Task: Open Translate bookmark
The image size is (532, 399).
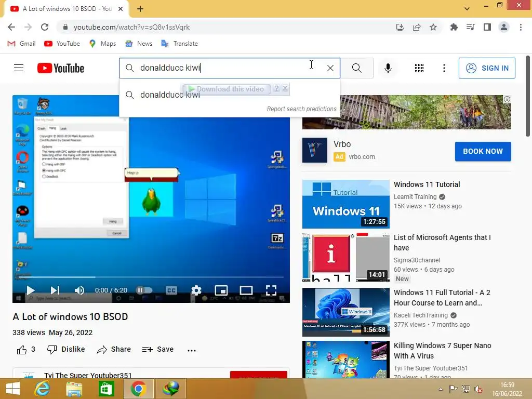Action: 179,44
